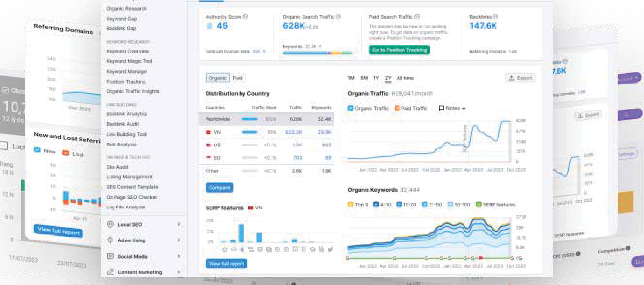Switch to the Paid tab
This screenshot has width=644, height=285.
[x=237, y=78]
